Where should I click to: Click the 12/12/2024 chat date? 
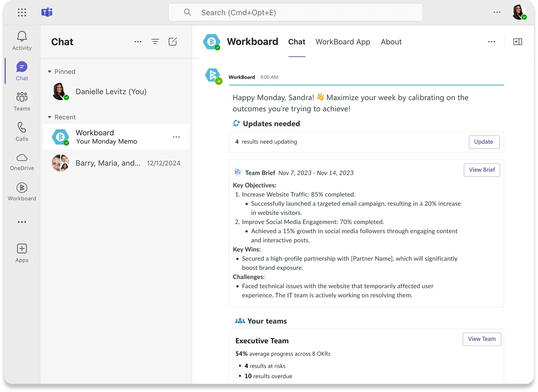click(x=163, y=163)
